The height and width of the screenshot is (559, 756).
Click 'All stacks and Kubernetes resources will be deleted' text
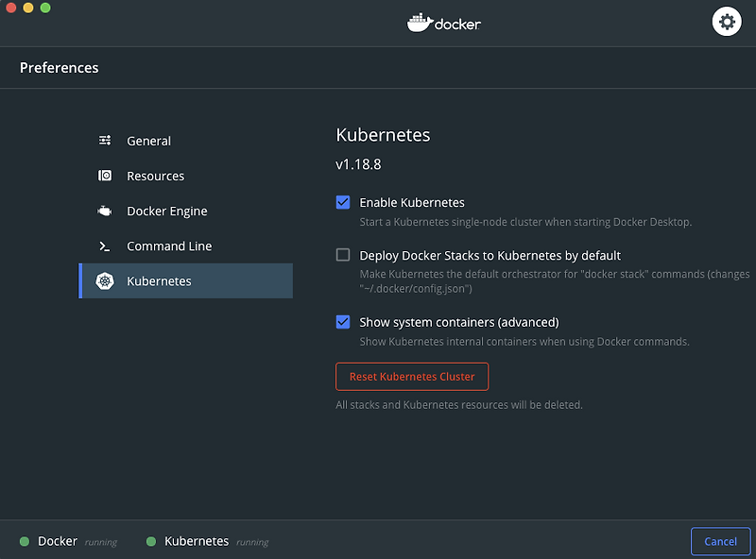click(459, 405)
